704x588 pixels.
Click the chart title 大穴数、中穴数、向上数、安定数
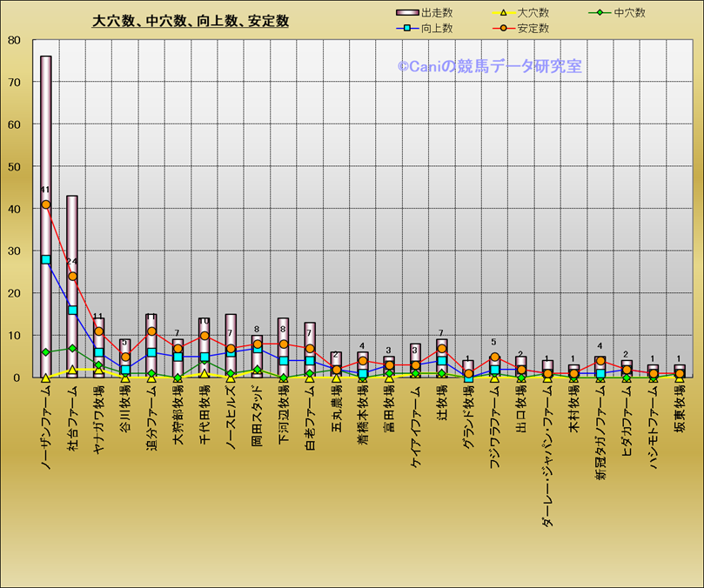click(191, 21)
